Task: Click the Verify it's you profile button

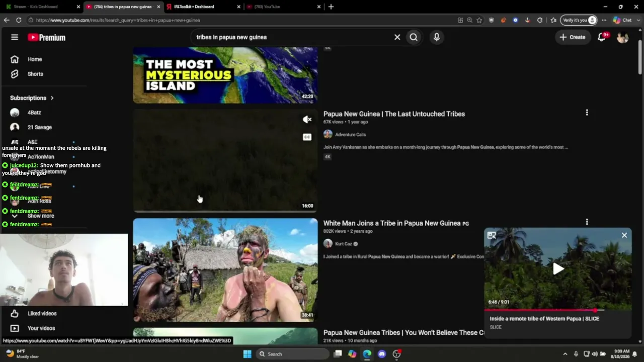Action: [580, 20]
